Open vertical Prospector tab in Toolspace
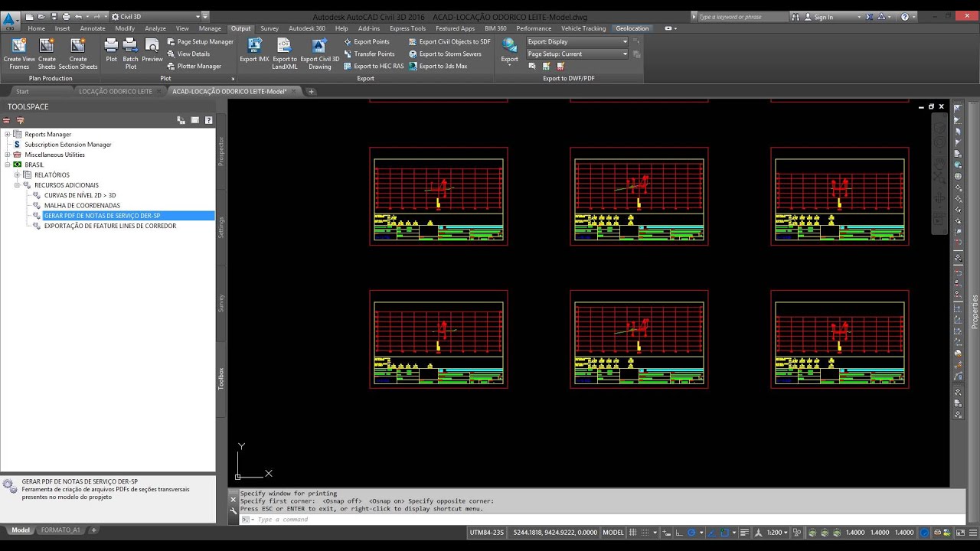 (221, 152)
